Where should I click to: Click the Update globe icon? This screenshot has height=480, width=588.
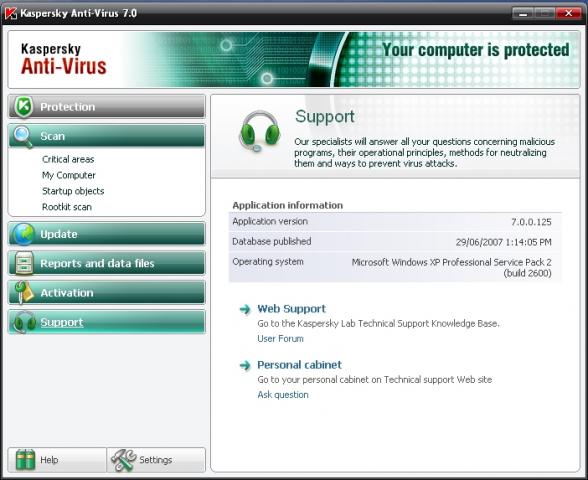pyautogui.click(x=23, y=234)
